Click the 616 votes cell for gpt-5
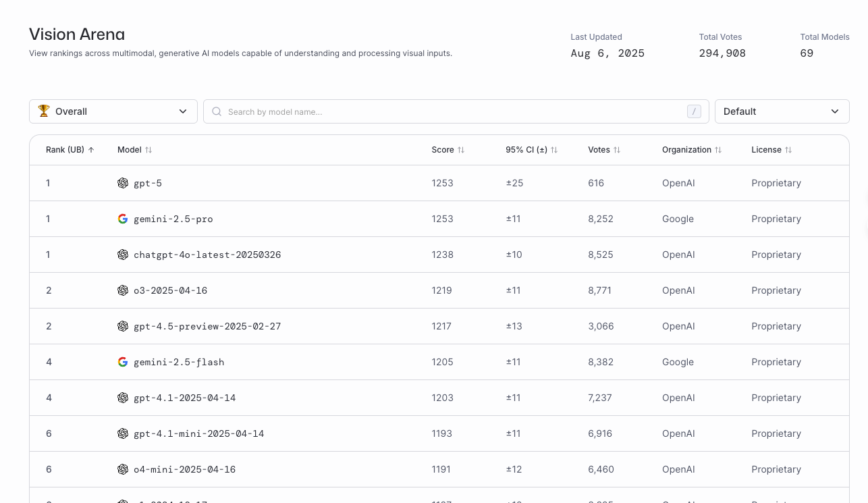Viewport: 868px width, 503px height. [596, 183]
